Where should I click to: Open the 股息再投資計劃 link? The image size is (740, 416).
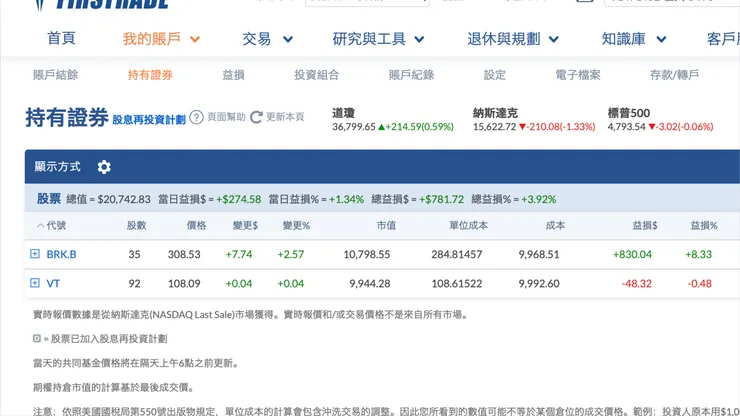(149, 120)
